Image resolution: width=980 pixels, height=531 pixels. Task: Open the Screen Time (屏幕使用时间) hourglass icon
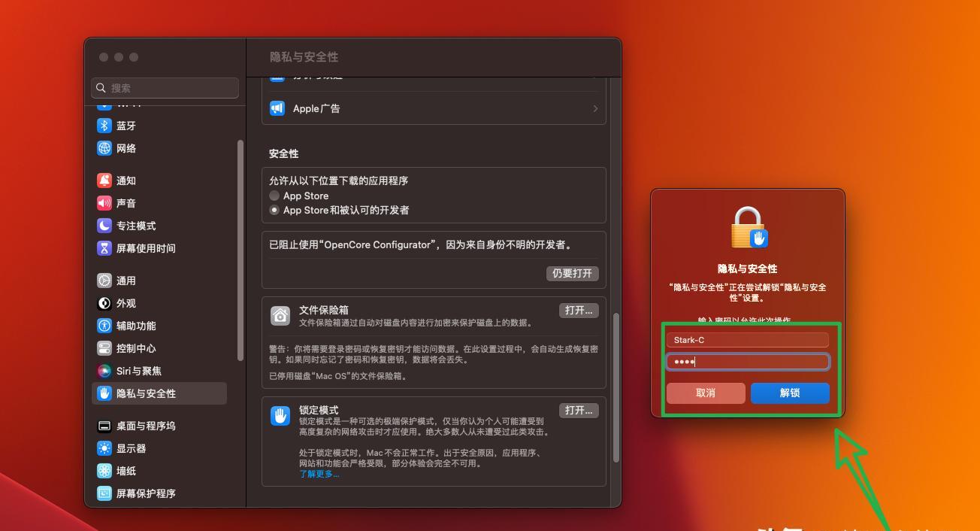[x=104, y=248]
